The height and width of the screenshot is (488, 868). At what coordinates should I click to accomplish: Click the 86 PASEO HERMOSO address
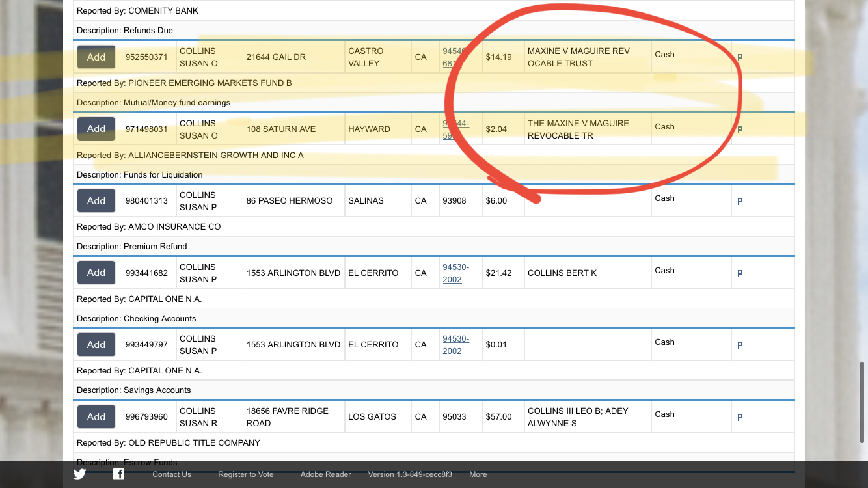click(290, 201)
